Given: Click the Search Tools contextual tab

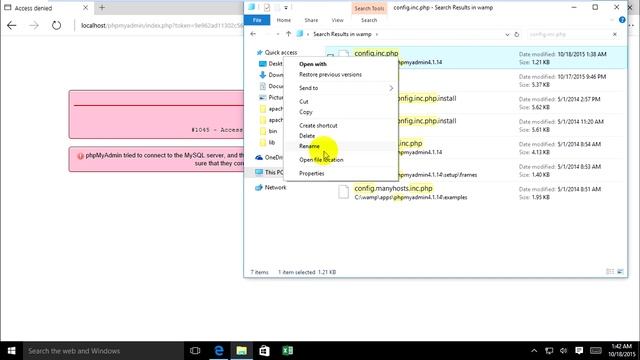Looking at the screenshot, I should coord(369,8).
